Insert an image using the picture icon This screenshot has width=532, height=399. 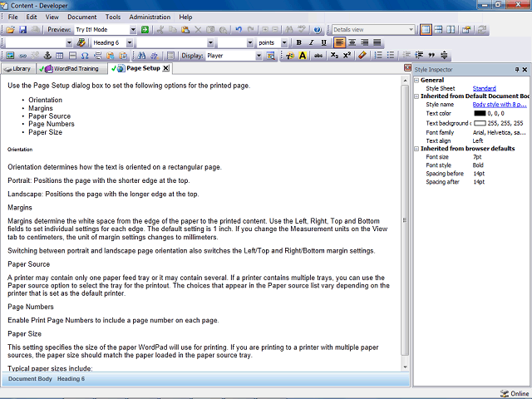click(x=10, y=56)
